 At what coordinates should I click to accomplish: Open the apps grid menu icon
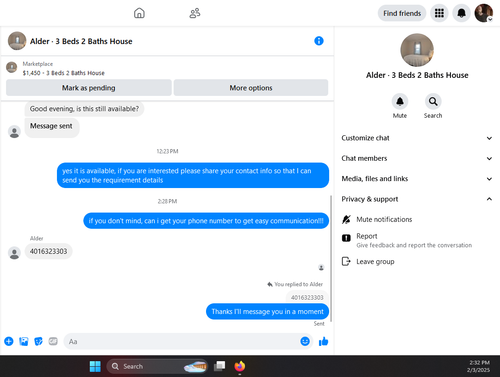point(439,13)
